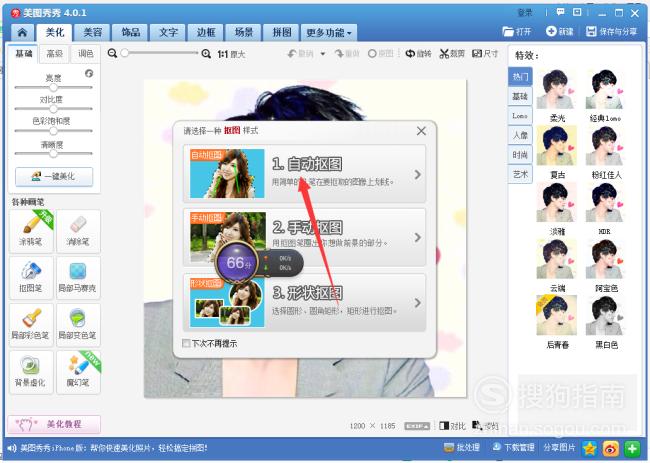This screenshot has height=463, width=650.
Task: Click the 批处理 batch processing icon
Action: [x=461, y=448]
